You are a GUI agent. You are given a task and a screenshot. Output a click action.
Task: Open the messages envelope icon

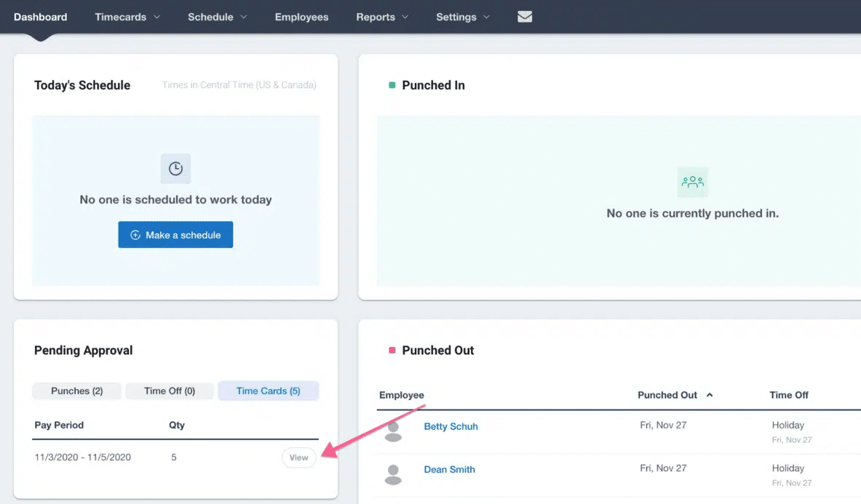525,17
